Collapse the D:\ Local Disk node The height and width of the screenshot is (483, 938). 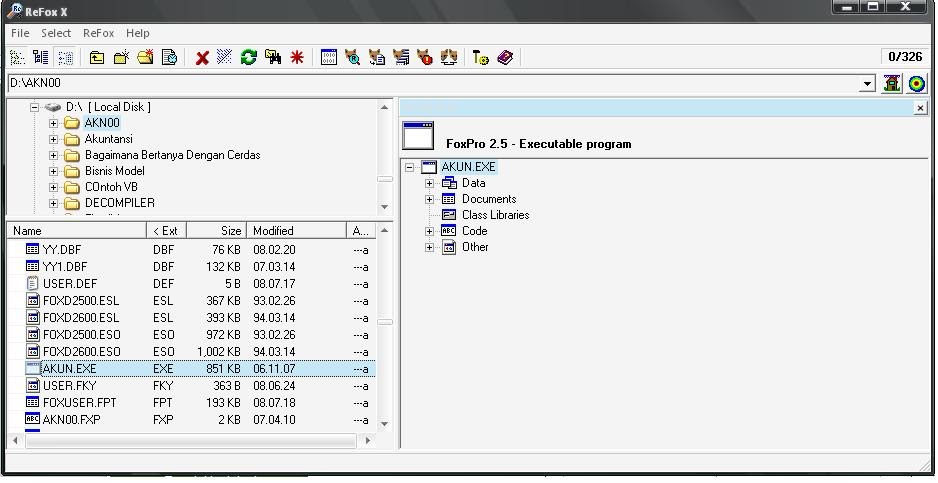coord(35,107)
